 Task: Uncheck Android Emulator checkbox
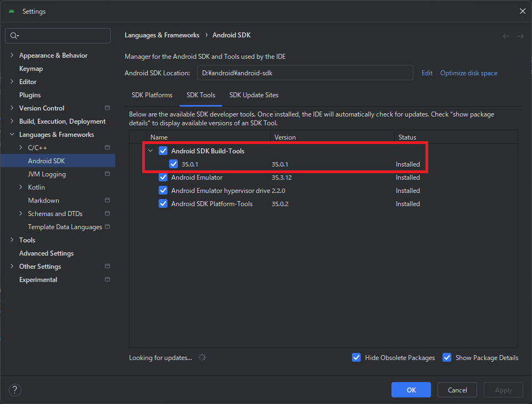pyautogui.click(x=163, y=178)
